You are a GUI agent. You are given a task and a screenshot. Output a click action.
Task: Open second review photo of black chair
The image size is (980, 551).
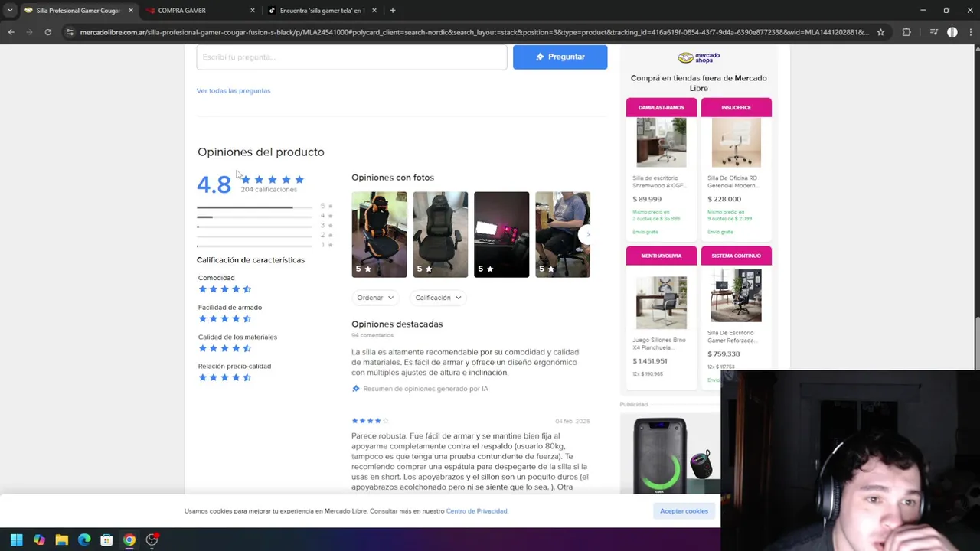(x=440, y=234)
